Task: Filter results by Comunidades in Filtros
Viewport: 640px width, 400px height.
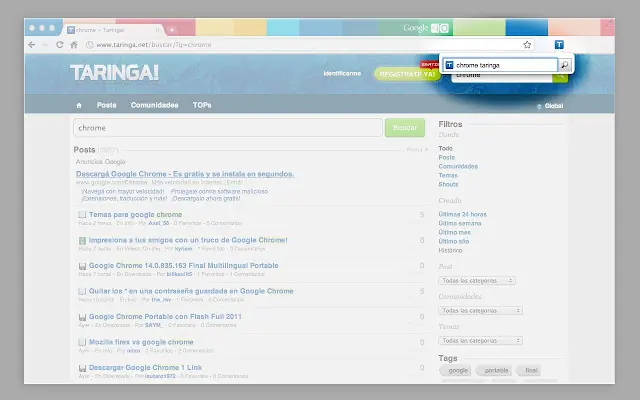Action: tap(458, 166)
